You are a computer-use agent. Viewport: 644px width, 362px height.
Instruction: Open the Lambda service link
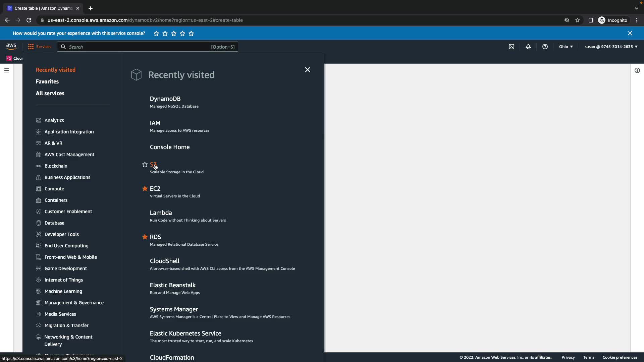161,213
